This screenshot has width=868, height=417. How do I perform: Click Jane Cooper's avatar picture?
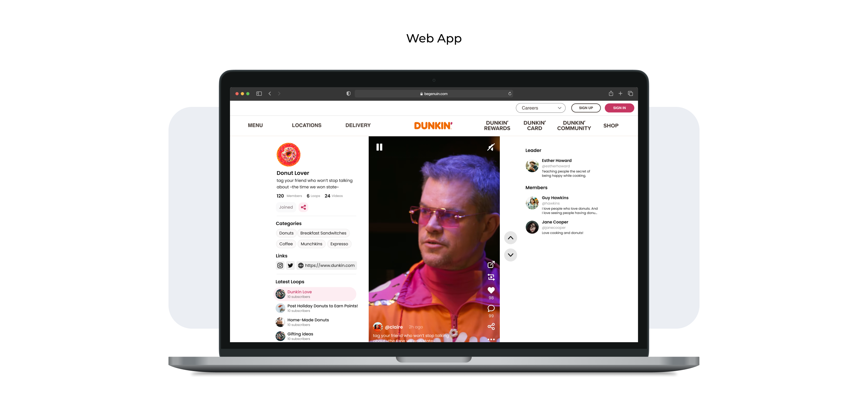(532, 227)
